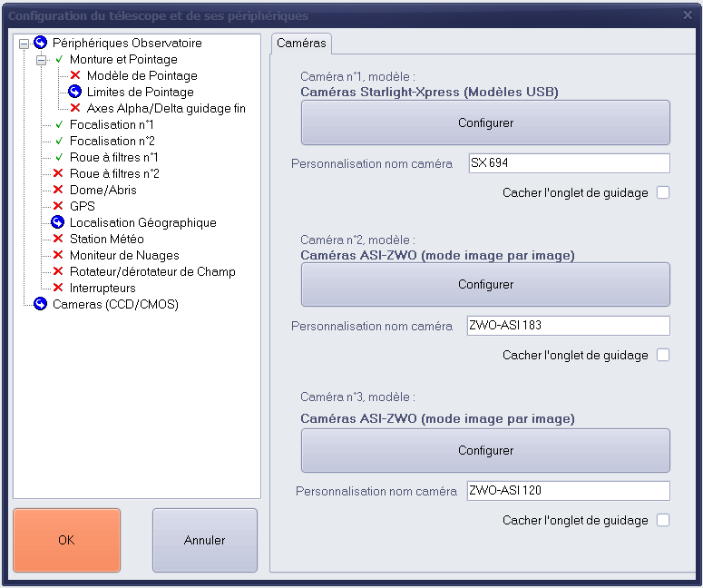703x588 pixels.
Task: Click the Annuler button
Action: pos(204,540)
